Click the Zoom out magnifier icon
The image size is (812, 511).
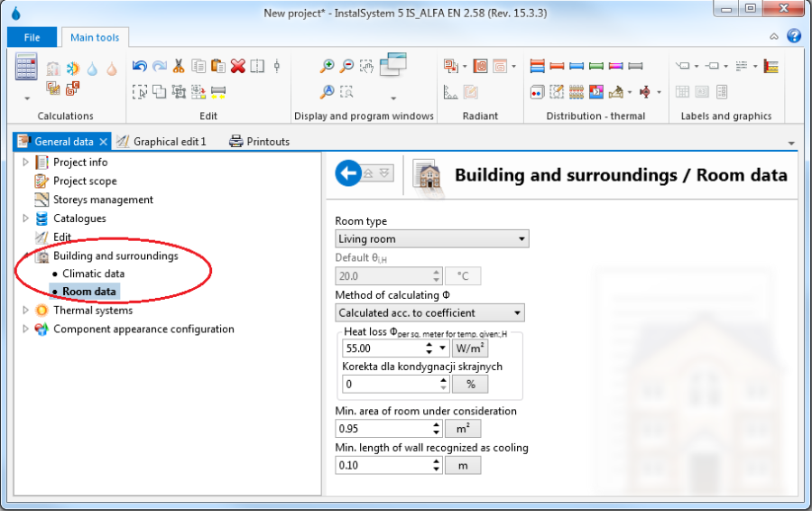coord(346,66)
